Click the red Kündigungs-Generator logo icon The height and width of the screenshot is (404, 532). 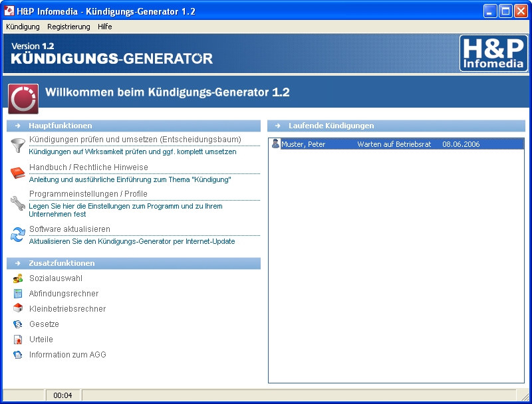click(x=23, y=98)
